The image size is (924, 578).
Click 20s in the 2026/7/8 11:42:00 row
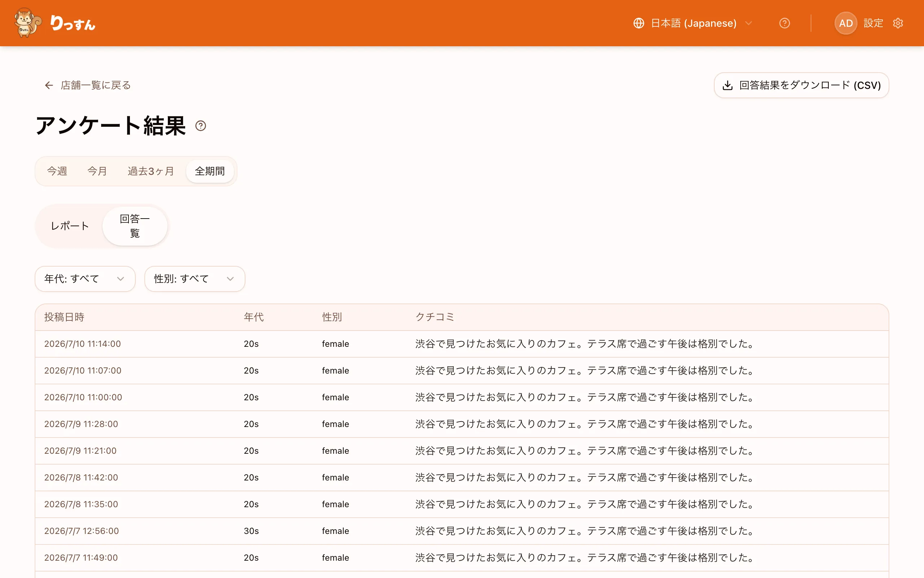pyautogui.click(x=251, y=478)
